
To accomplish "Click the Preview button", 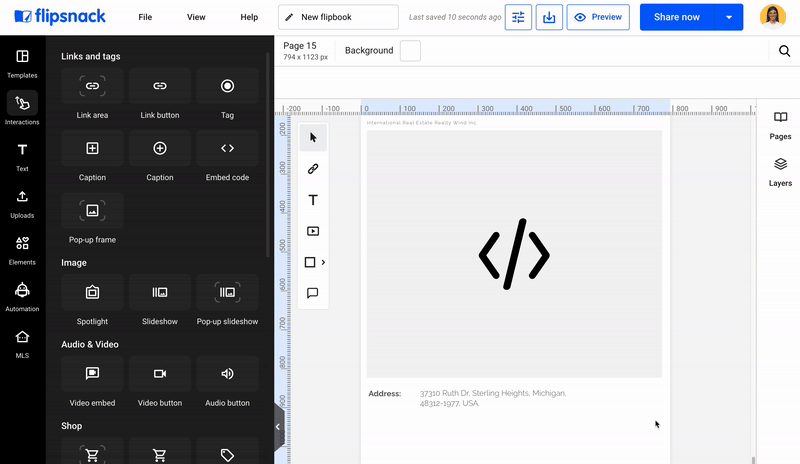I will coord(598,17).
